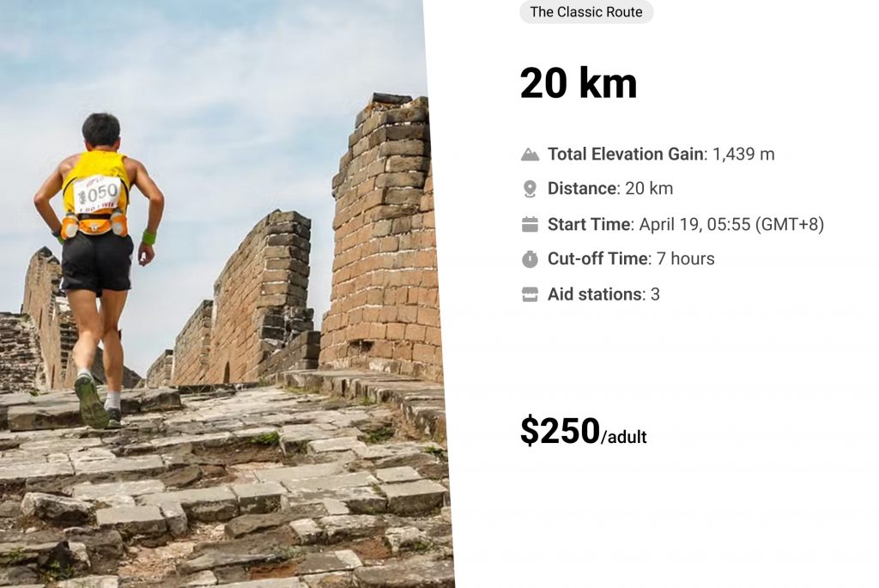Select The Classic Route tag
Viewport: 879px width, 588px height.
click(x=586, y=12)
